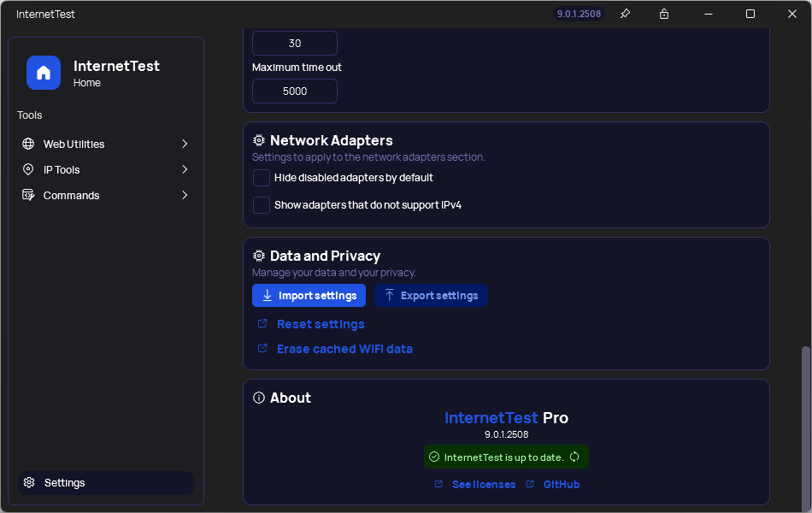Expand the Commands chevron

pyautogui.click(x=185, y=195)
